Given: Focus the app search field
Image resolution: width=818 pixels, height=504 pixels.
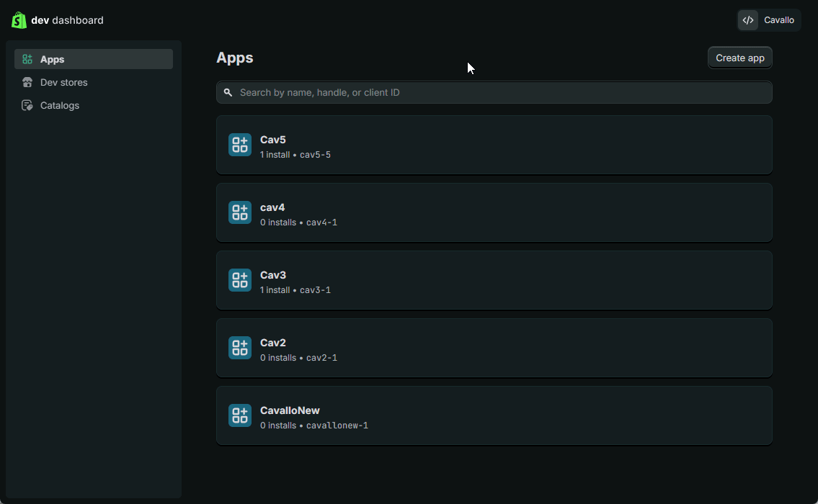Looking at the screenshot, I should [497, 93].
